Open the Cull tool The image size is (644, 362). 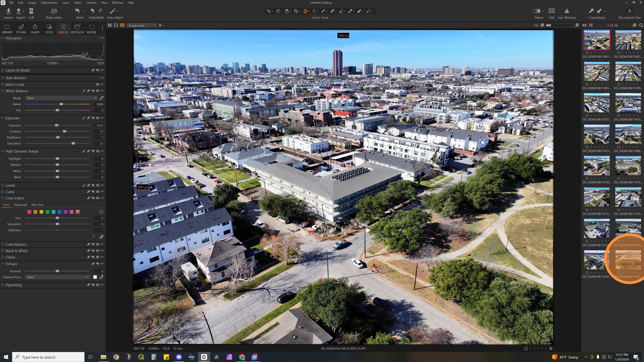point(31,11)
